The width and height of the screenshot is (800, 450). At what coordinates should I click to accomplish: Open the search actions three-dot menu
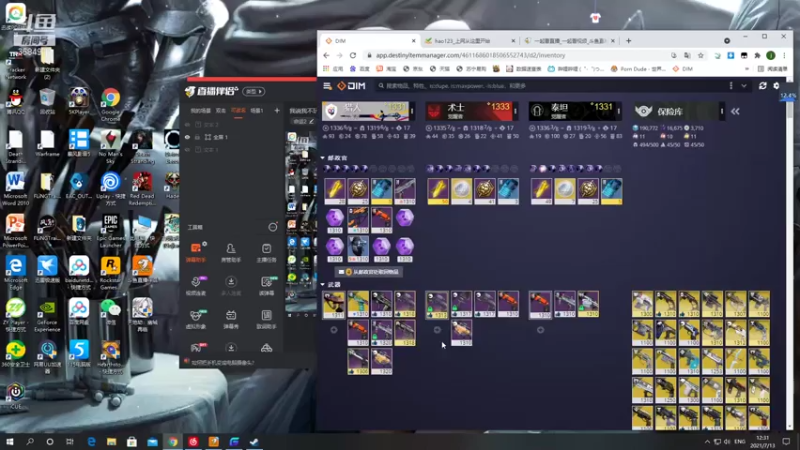tap(731, 86)
